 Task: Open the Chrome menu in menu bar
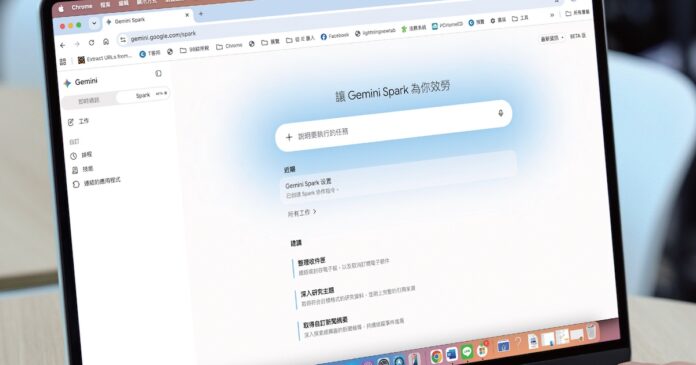click(x=82, y=7)
